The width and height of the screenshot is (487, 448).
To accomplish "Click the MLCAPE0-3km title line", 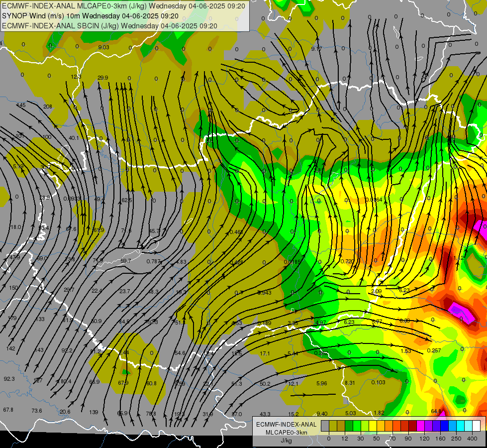I will coord(123,6).
